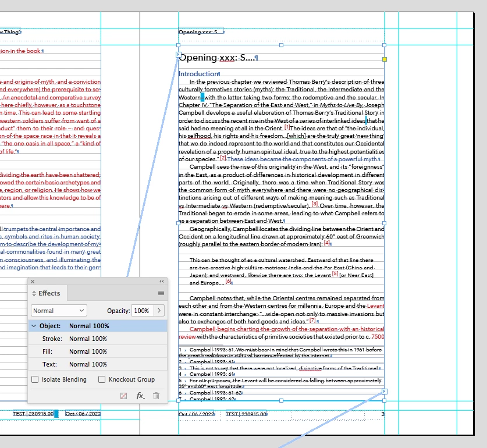Select the Stroke: Normal 100% row
This screenshot has width=487, height=448.
(98, 339)
